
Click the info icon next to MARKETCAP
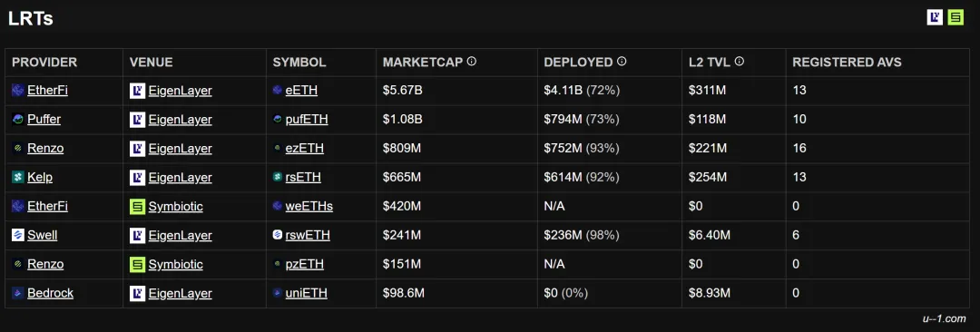point(472,62)
